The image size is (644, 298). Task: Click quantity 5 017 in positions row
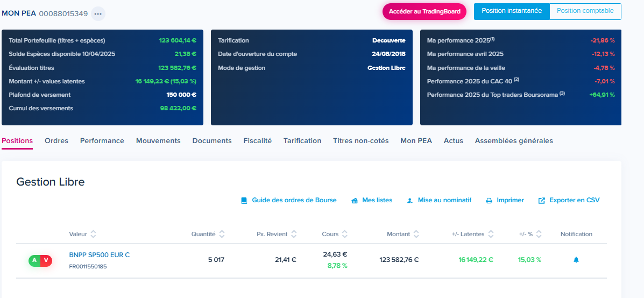216,260
